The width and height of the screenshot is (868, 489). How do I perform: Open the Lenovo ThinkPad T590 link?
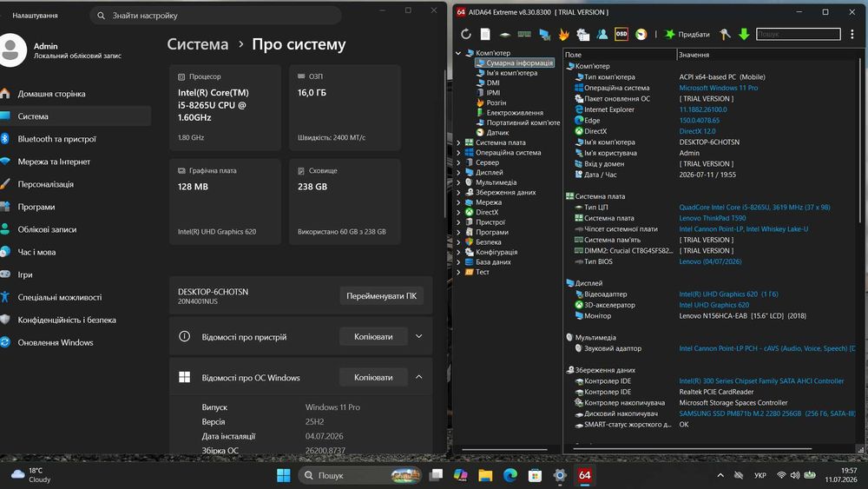point(713,218)
